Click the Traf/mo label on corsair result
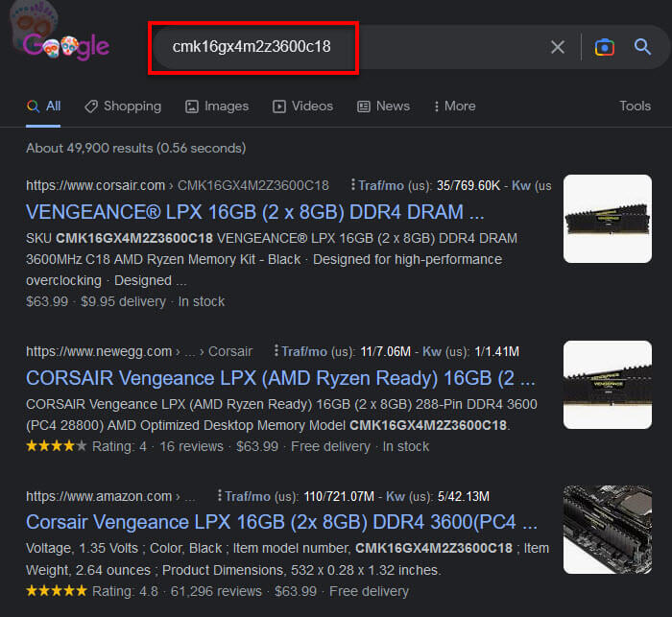Image resolution: width=672 pixels, height=617 pixels. (x=381, y=185)
